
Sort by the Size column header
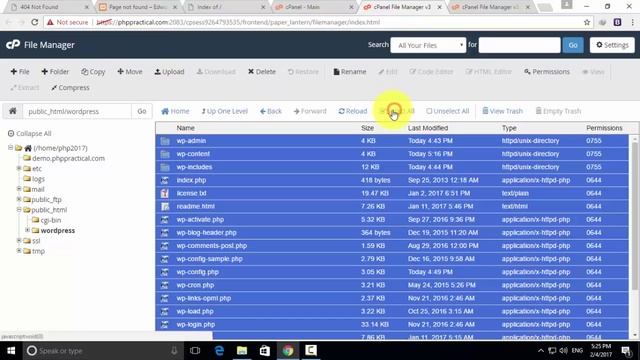[367, 128]
